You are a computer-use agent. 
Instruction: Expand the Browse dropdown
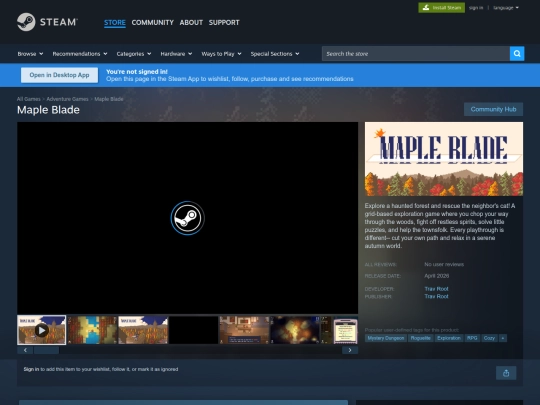(x=30, y=54)
